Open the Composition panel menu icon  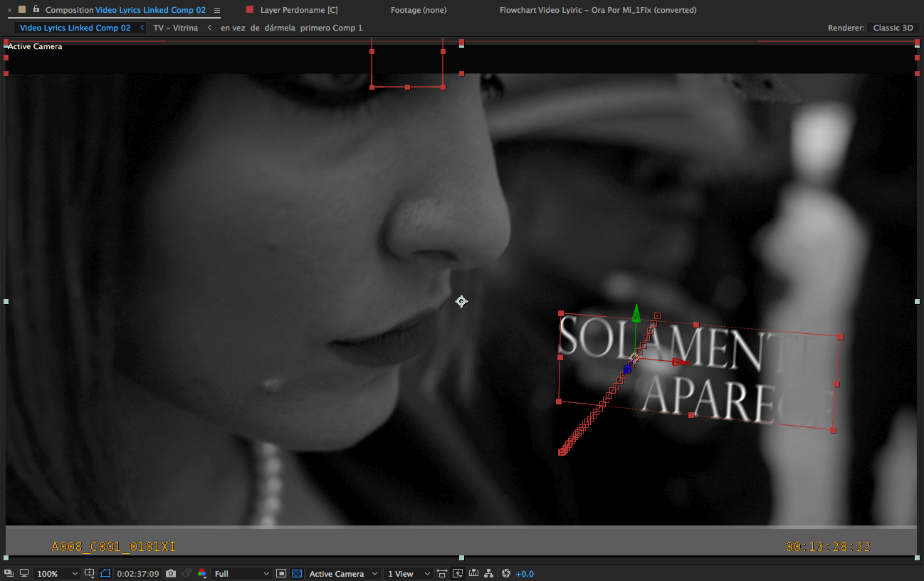click(217, 10)
